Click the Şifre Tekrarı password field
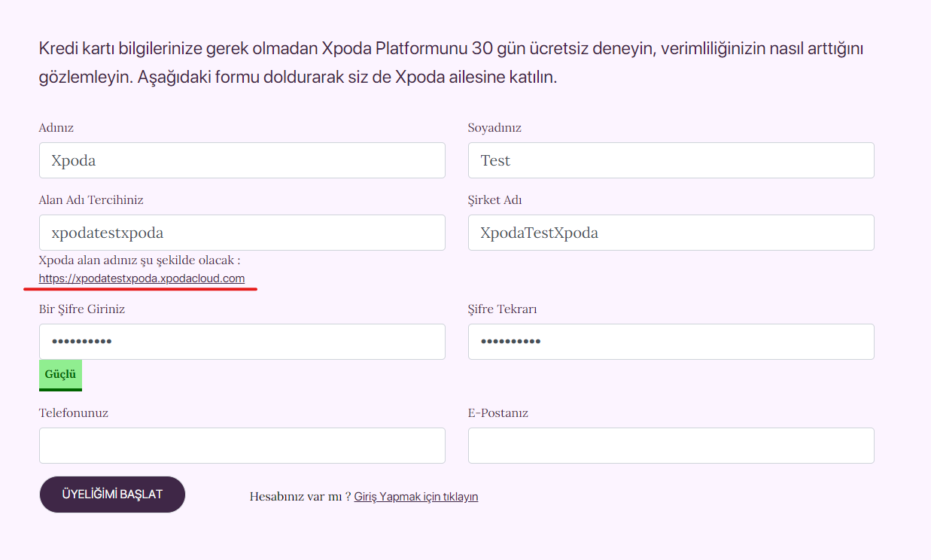931x560 pixels. [x=671, y=342]
